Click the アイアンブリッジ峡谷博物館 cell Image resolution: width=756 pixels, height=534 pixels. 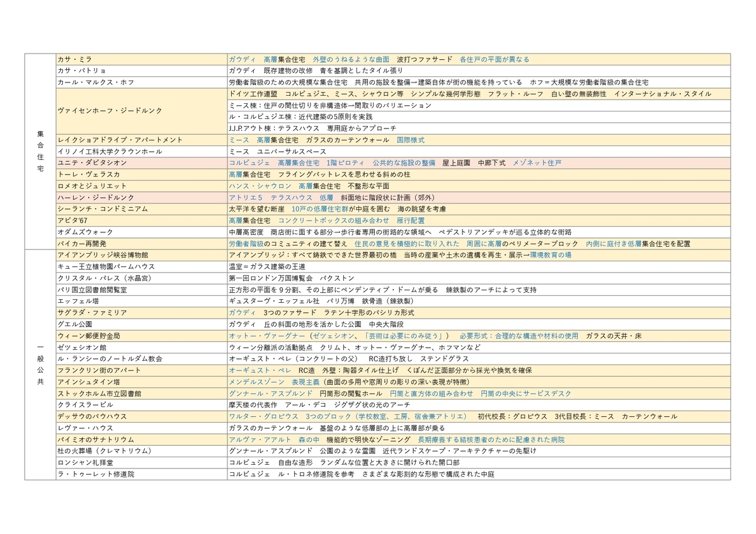(x=141, y=255)
